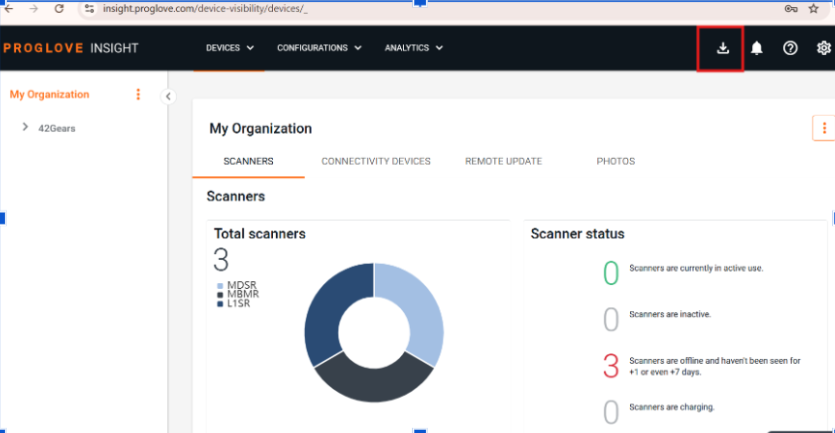
Task: Click the MDSR legend label
Action: pos(242,285)
